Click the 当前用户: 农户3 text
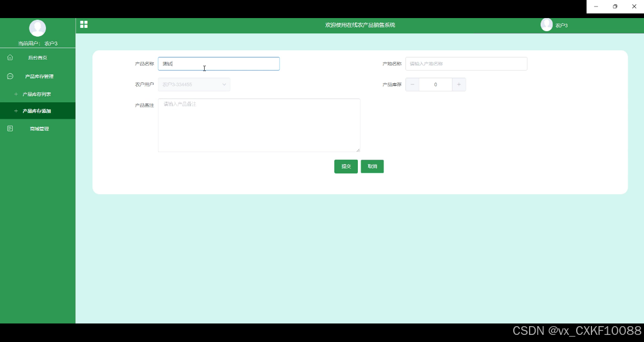 coord(38,44)
